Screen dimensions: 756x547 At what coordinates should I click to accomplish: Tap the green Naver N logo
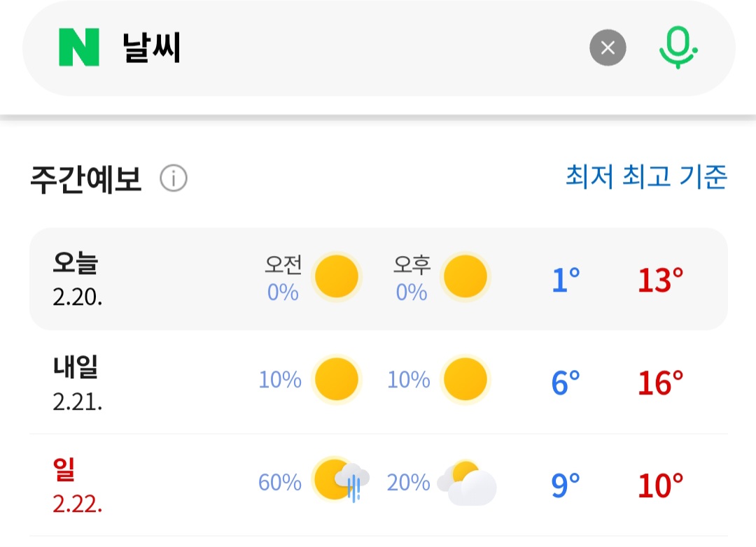(x=79, y=48)
